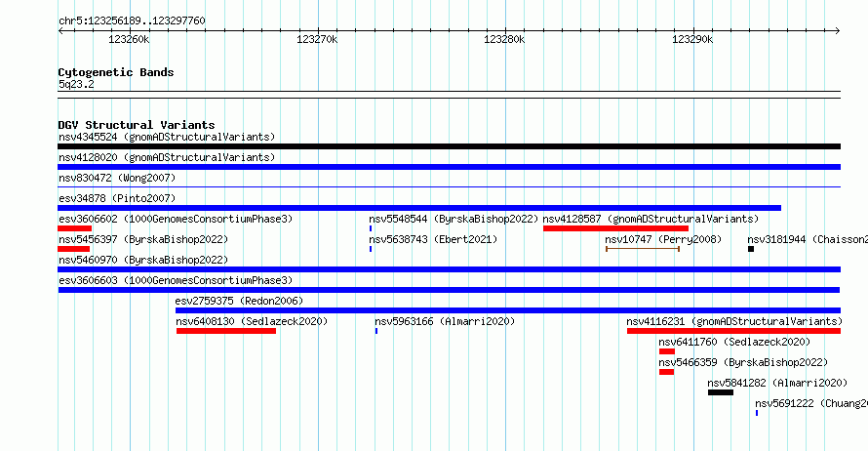The height and width of the screenshot is (451, 868).
Task: Click nsv4116231 gnomAD variant label
Action: pos(734,321)
